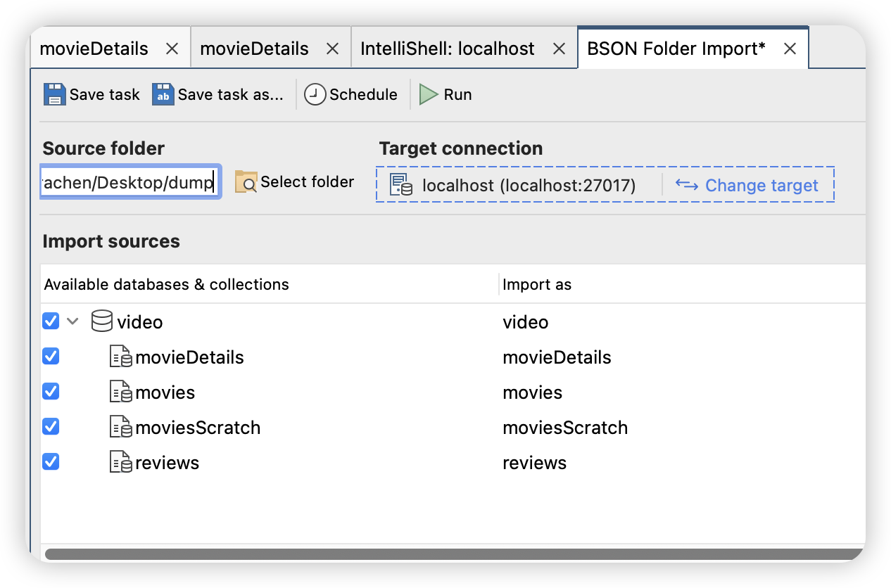Uncheck the moviesScratch collection checkbox
891x588 pixels.
pyautogui.click(x=51, y=427)
